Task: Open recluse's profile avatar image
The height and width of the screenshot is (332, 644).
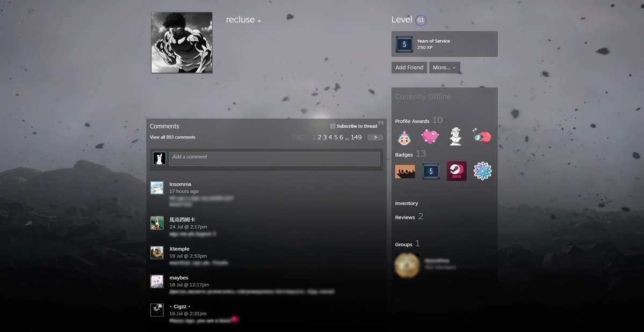Action: [182, 42]
